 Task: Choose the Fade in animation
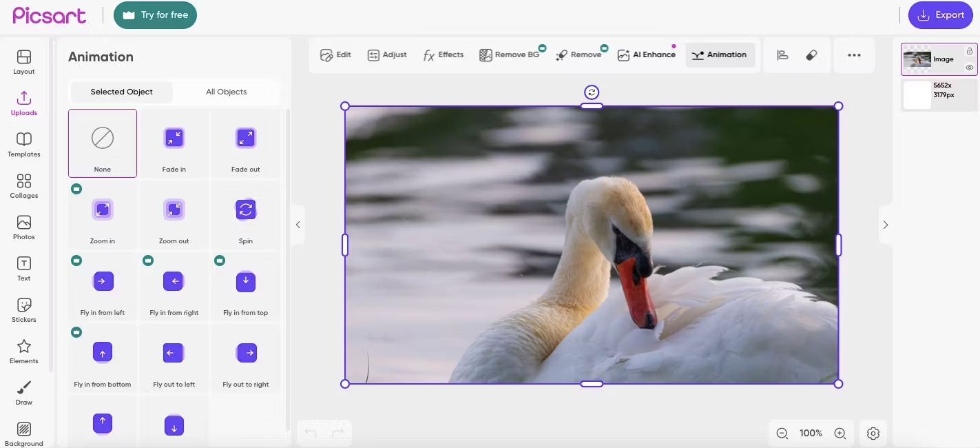coord(174,143)
